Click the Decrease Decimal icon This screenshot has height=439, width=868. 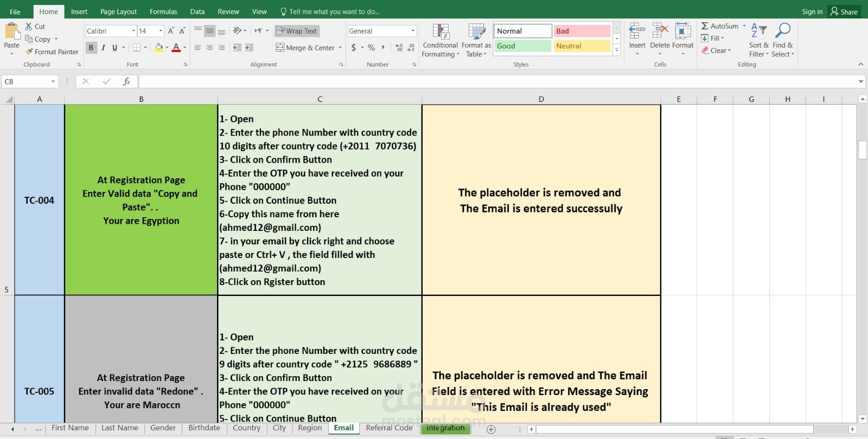point(411,48)
